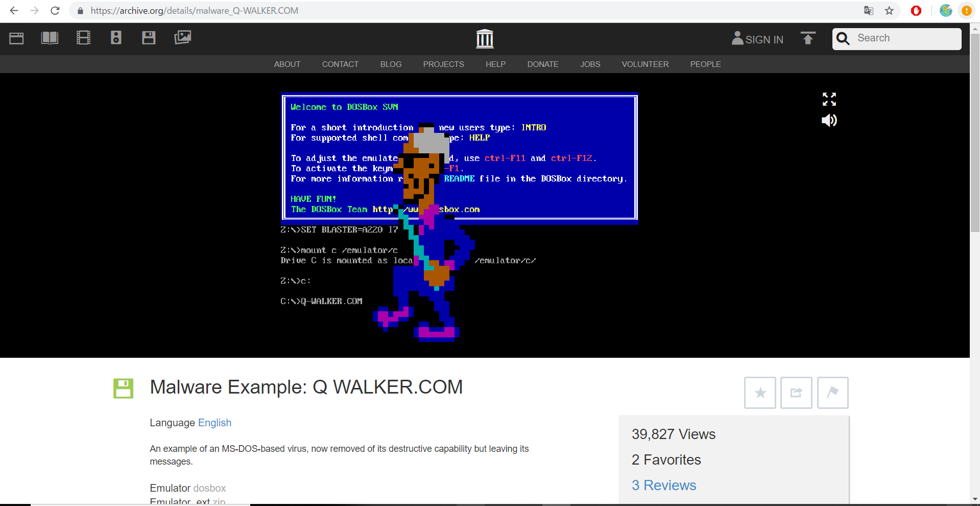Screen dimensions: 980x506
Task: Click the upload arrow icon
Action: click(x=808, y=38)
